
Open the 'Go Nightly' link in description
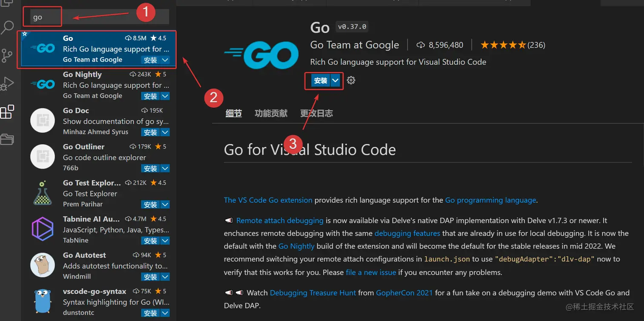pyautogui.click(x=296, y=246)
